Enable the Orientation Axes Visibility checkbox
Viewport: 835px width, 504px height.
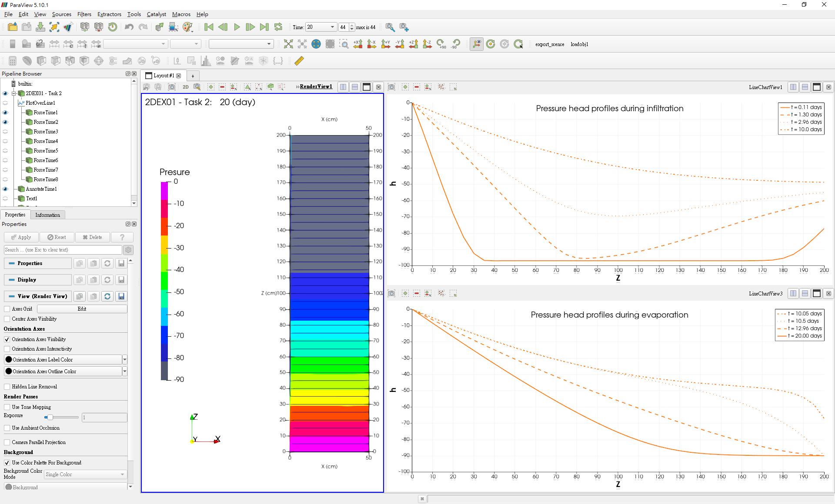7,339
